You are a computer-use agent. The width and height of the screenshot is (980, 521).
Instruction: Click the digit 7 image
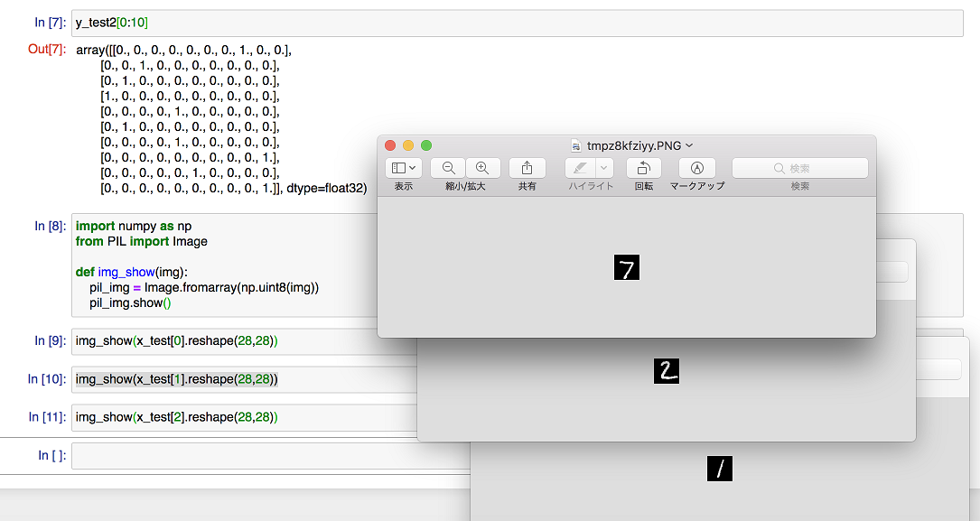627,267
